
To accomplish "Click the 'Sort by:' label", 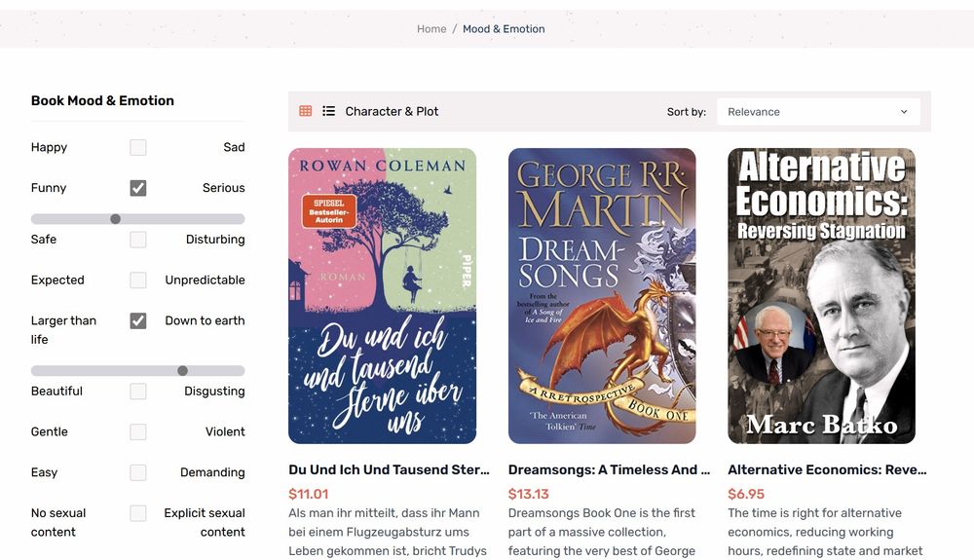I will [x=687, y=112].
